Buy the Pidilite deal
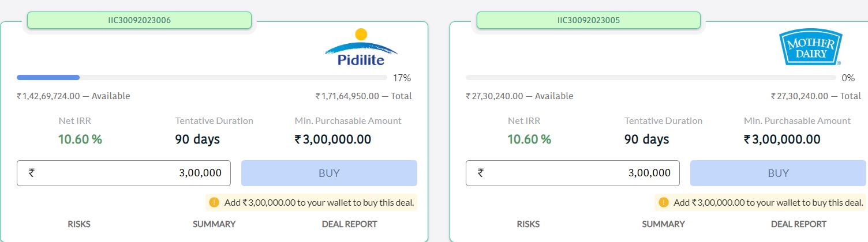 [x=329, y=173]
